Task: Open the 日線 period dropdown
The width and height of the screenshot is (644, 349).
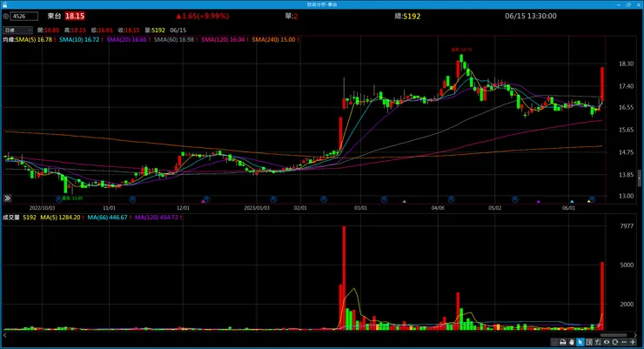Action: 17,30
